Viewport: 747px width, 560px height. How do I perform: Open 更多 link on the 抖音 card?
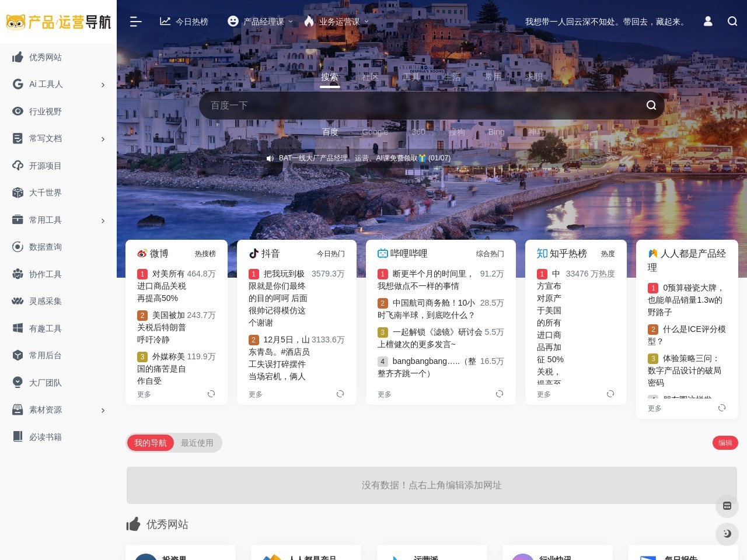[x=256, y=394]
